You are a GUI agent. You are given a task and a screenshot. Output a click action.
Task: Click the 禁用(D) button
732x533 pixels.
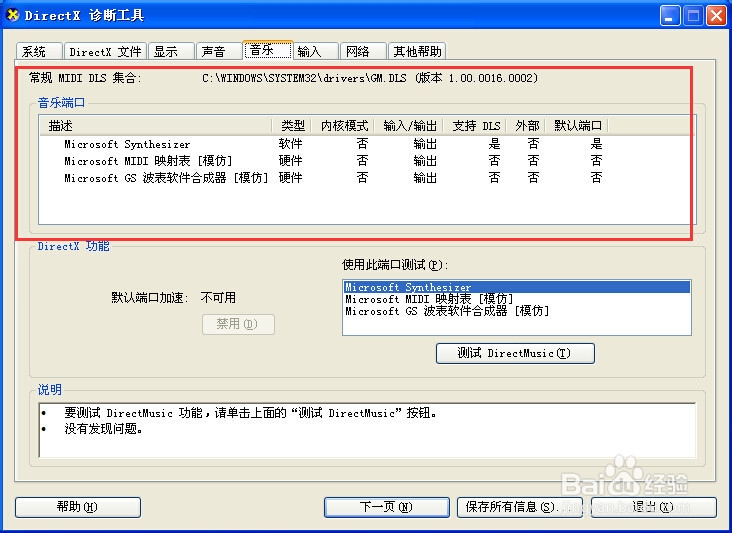(238, 324)
